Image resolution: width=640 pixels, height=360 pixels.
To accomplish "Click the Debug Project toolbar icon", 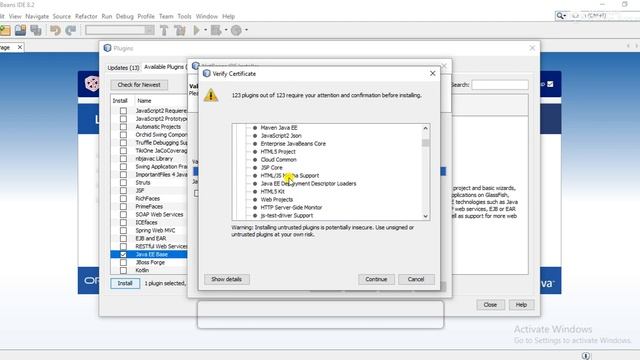I will (216, 30).
